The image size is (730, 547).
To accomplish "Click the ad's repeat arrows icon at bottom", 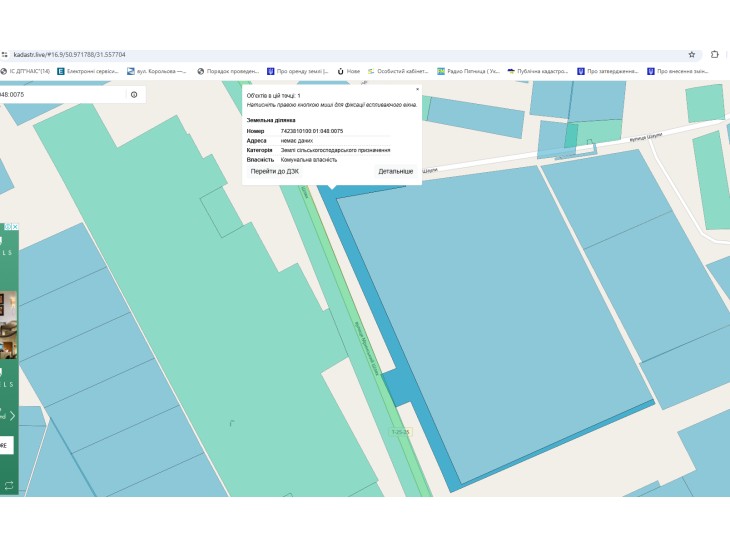I will coord(9,486).
